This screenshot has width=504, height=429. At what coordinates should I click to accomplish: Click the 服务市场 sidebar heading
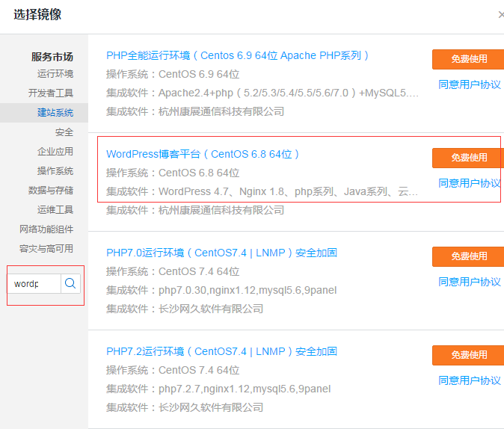tap(52, 57)
